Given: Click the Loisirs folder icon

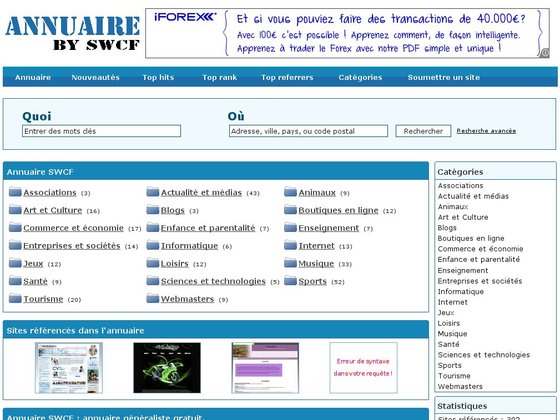Looking at the screenshot, I should point(152,263).
